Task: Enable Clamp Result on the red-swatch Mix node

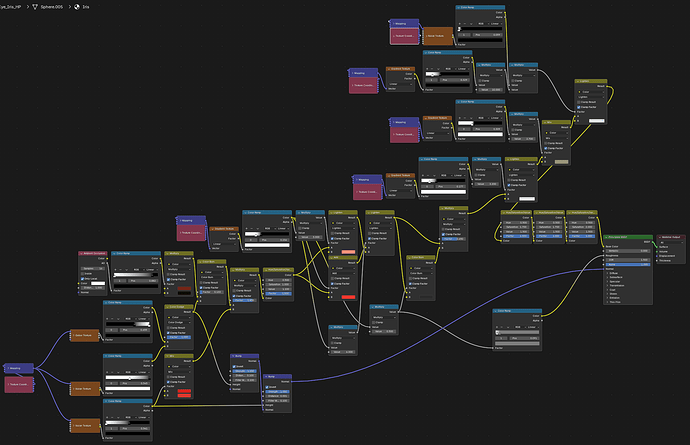Action: click(x=168, y=377)
